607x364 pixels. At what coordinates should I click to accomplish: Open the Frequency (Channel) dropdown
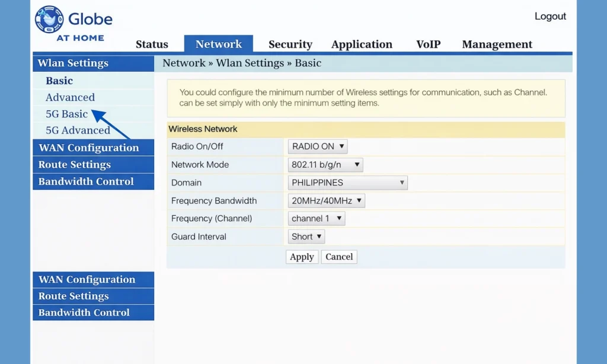317,219
